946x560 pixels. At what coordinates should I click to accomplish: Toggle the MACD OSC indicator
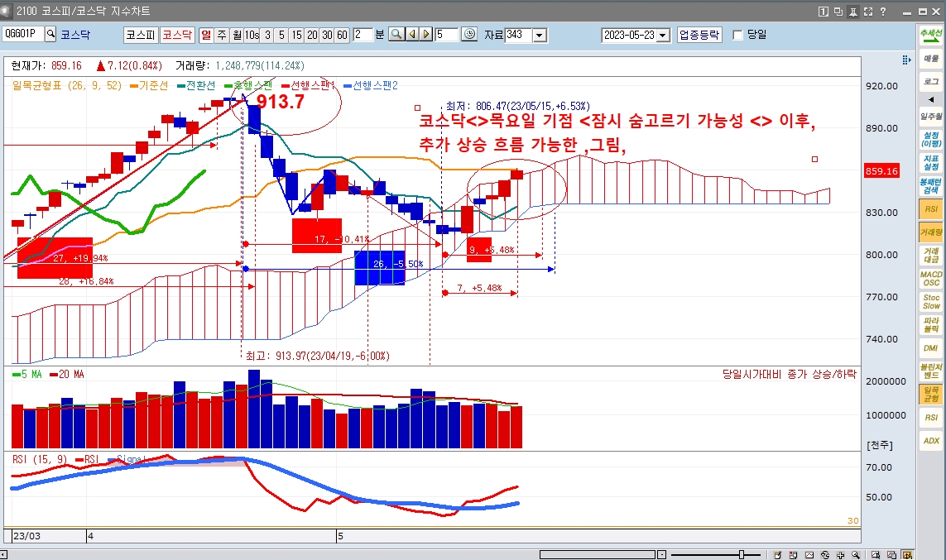[931, 279]
